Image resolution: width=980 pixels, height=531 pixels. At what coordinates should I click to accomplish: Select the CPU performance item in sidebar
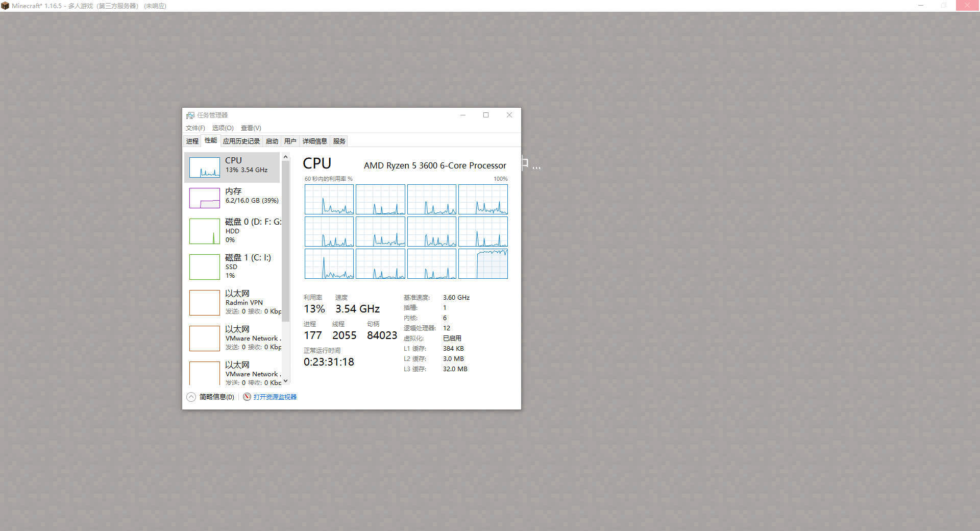coord(232,167)
